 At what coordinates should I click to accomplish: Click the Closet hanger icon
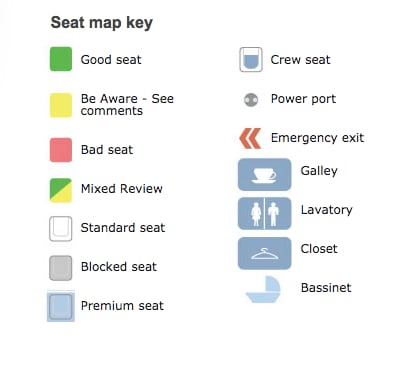pyautogui.click(x=264, y=253)
